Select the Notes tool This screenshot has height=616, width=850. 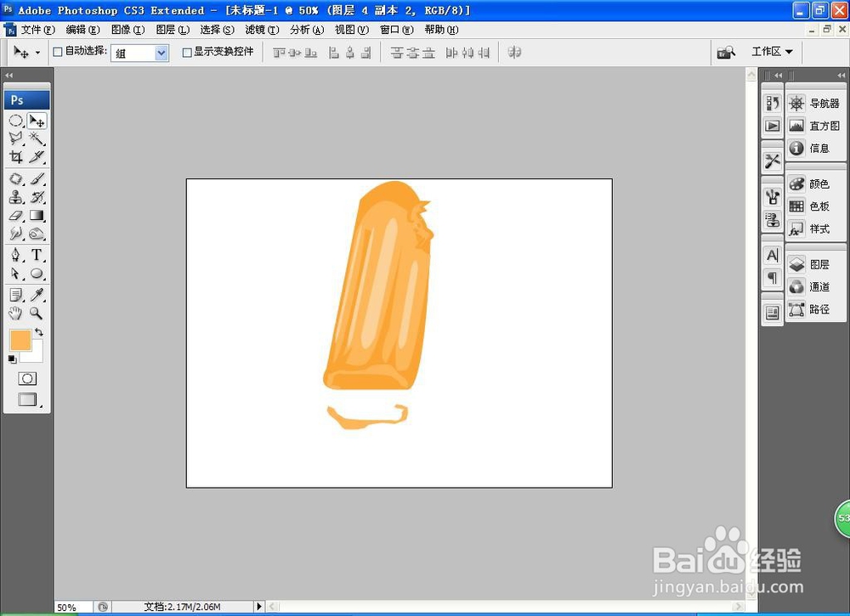15,295
